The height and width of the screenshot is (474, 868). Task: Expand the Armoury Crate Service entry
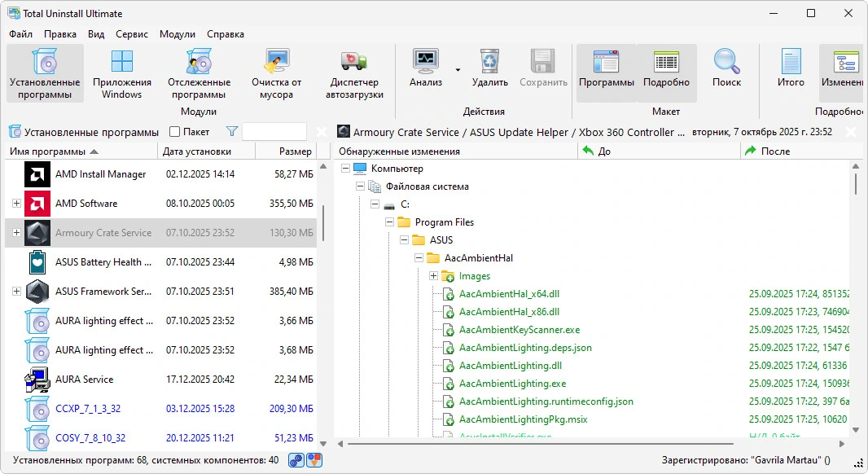(16, 233)
